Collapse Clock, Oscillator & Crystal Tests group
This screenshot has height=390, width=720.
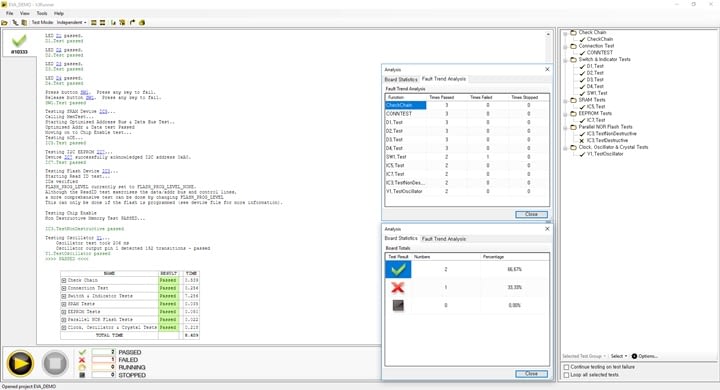tap(566, 147)
